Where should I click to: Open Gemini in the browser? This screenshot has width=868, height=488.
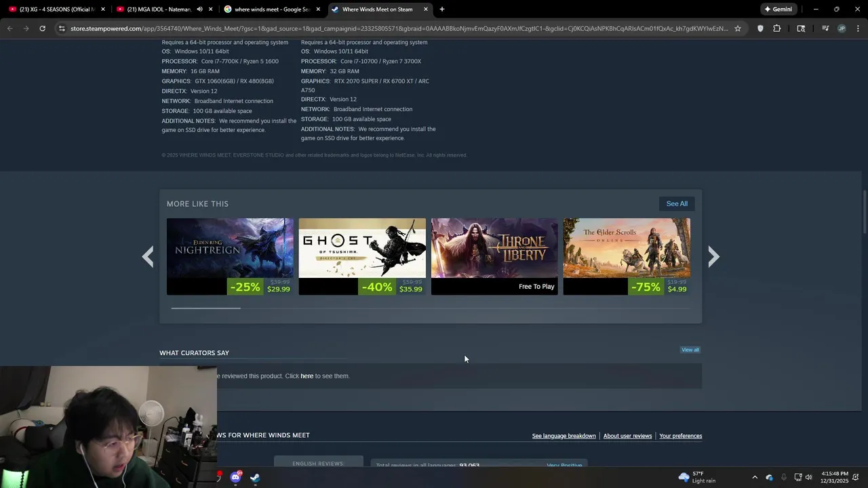(x=778, y=9)
